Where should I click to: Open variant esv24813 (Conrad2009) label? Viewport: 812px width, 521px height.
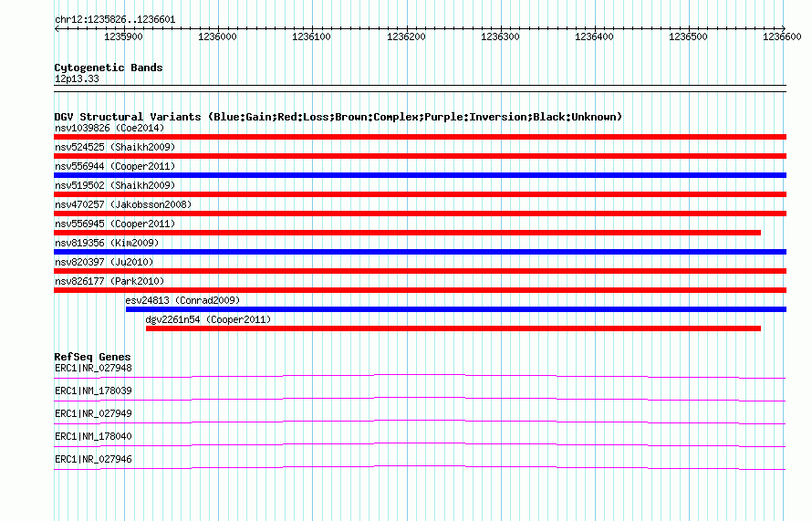coord(182,300)
